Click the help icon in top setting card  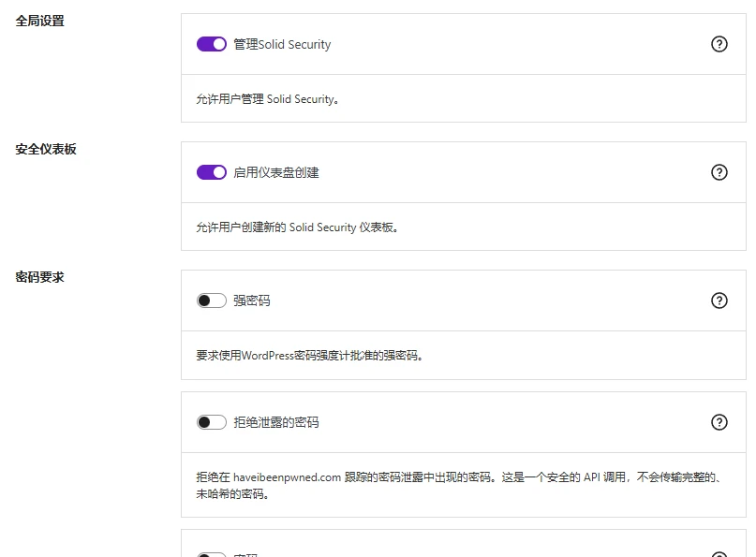(x=719, y=44)
